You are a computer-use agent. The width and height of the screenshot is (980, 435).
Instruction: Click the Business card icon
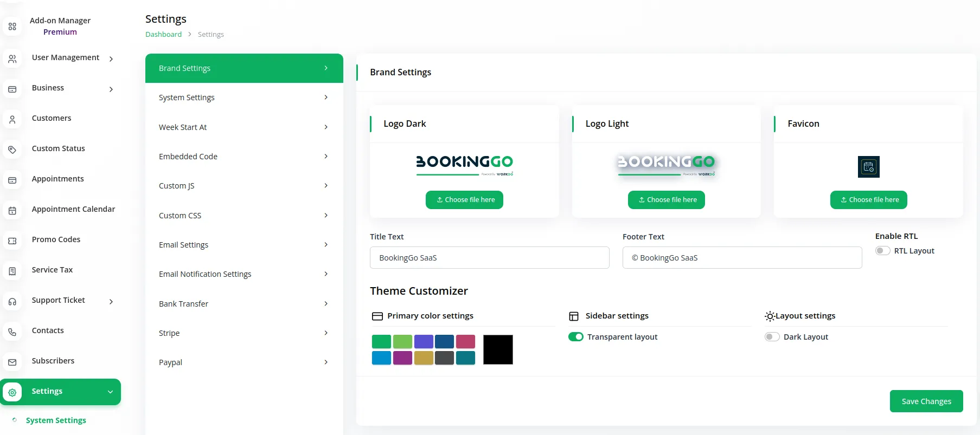12,89
